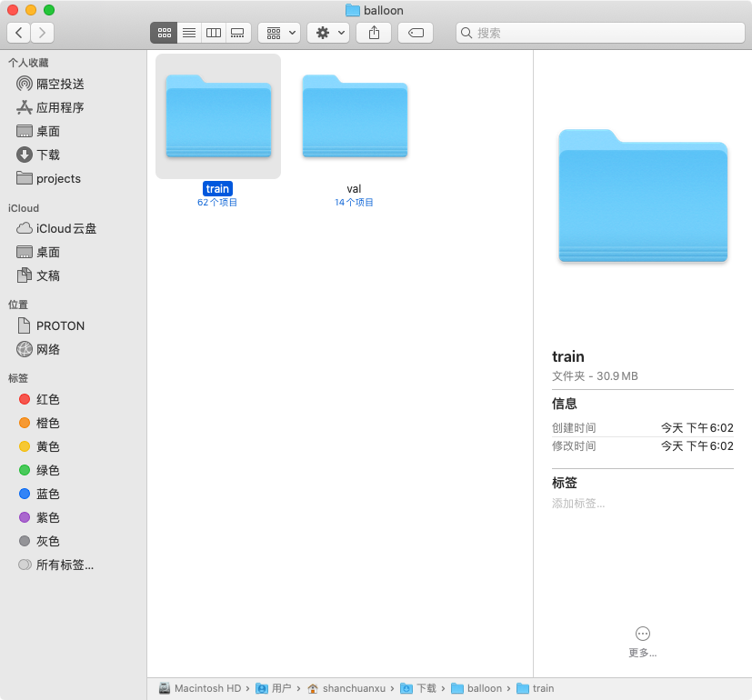The height and width of the screenshot is (700, 752).
Task: Open the gear action menu
Action: [328, 33]
